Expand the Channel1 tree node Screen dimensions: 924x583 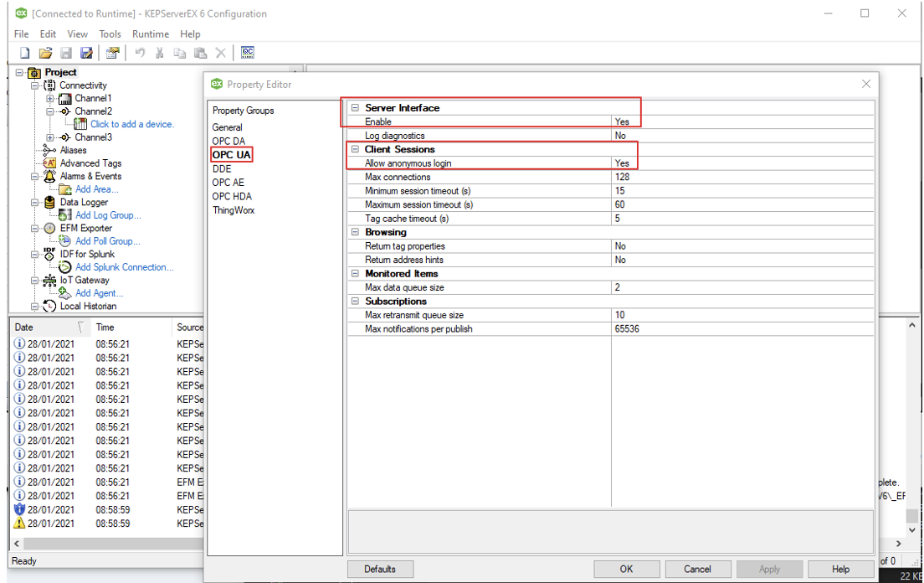tap(50, 99)
